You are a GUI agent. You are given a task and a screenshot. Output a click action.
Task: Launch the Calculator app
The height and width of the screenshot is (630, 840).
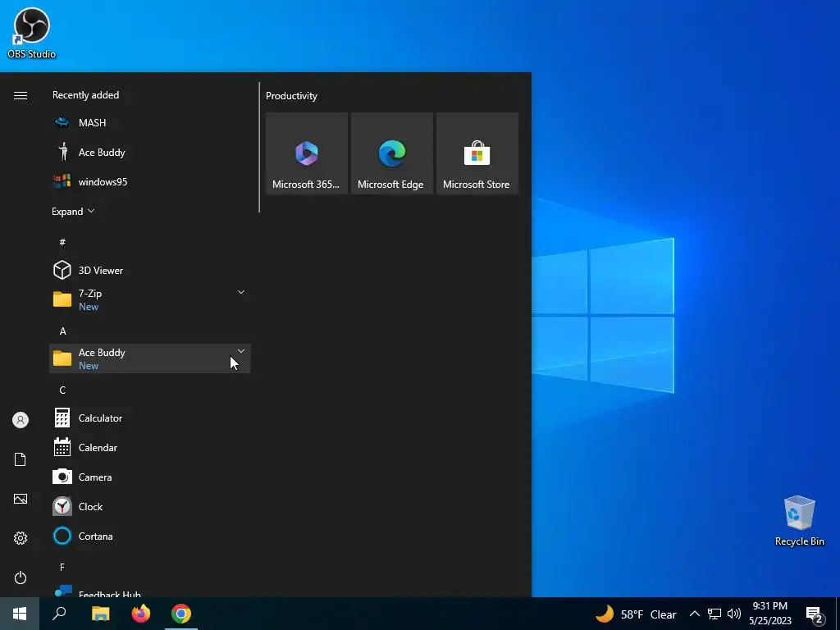(x=150, y=418)
